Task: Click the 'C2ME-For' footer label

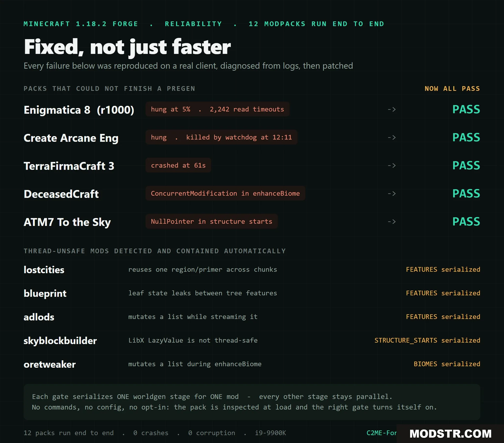Action: [382, 433]
